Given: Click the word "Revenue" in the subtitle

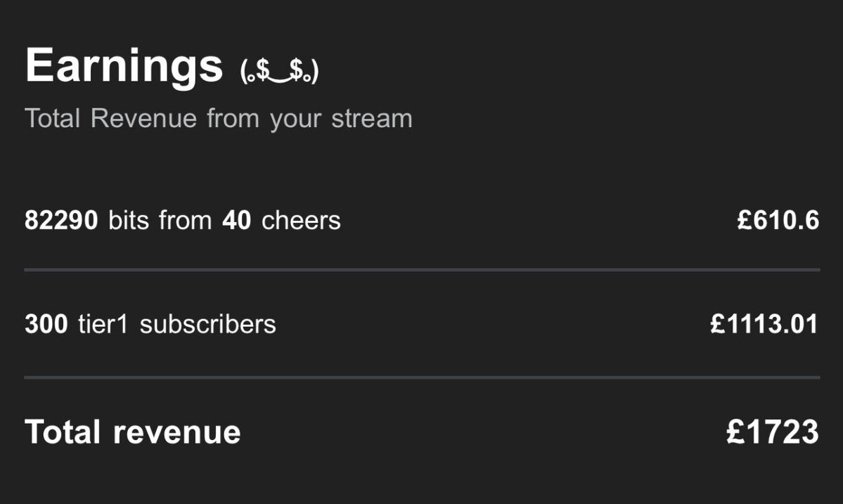Looking at the screenshot, I should click(x=144, y=118).
